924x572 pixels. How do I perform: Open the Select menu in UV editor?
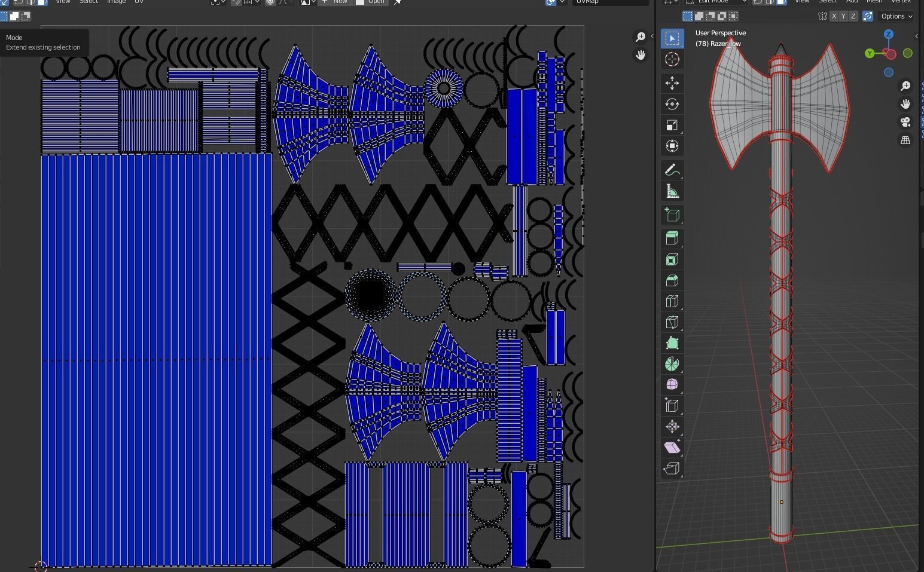89,2
